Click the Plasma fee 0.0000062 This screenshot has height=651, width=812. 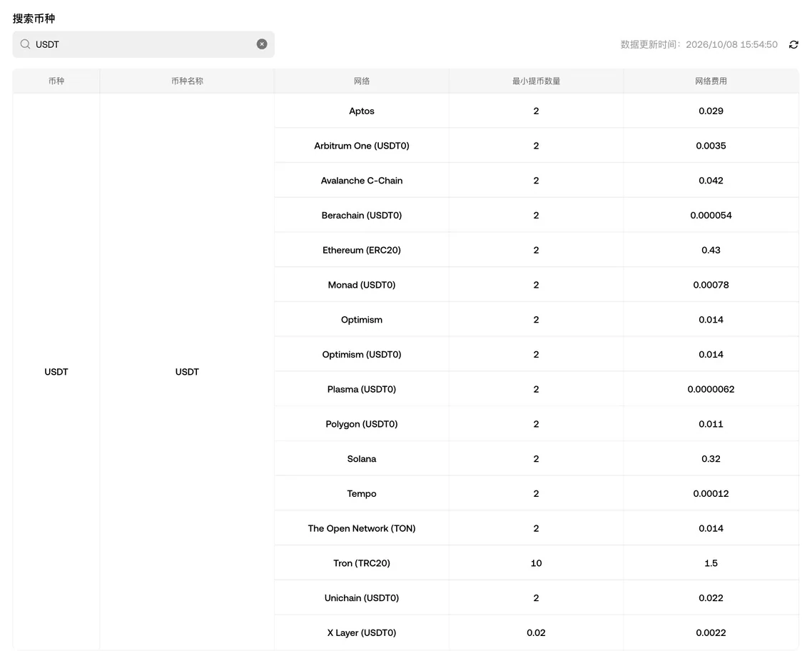711,389
